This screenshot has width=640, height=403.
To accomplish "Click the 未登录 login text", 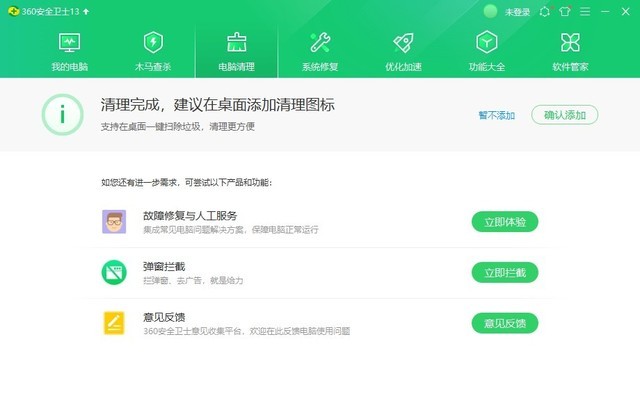I will (x=517, y=12).
